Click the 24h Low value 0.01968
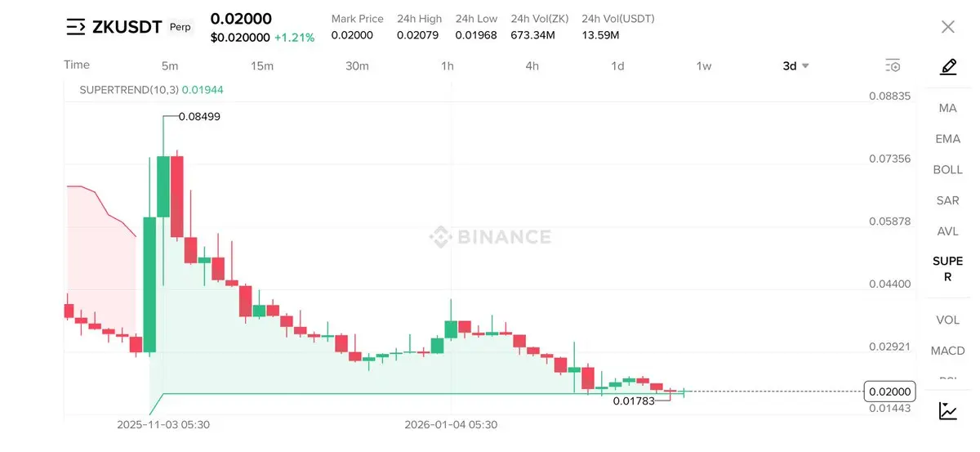Screen dimensions: 980x452 [x=476, y=35]
